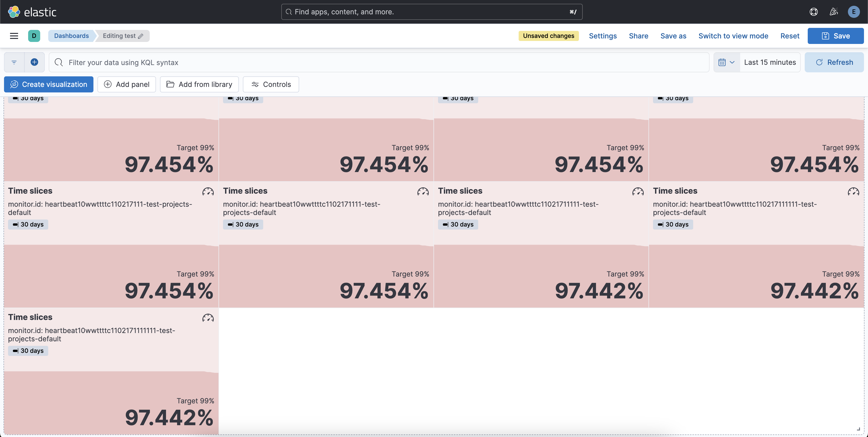Open the help menu lifebuoy icon
Viewport: 868px width, 437px height.
tap(813, 12)
